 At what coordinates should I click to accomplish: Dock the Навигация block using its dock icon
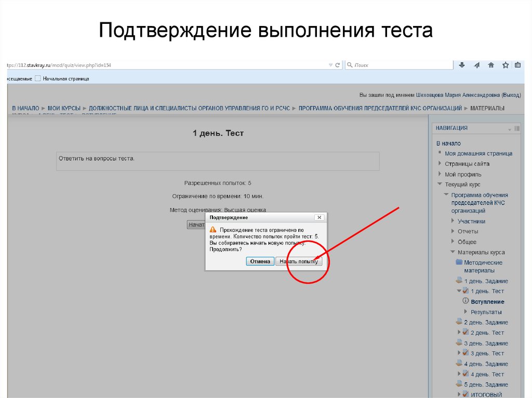pyautogui.click(x=516, y=128)
